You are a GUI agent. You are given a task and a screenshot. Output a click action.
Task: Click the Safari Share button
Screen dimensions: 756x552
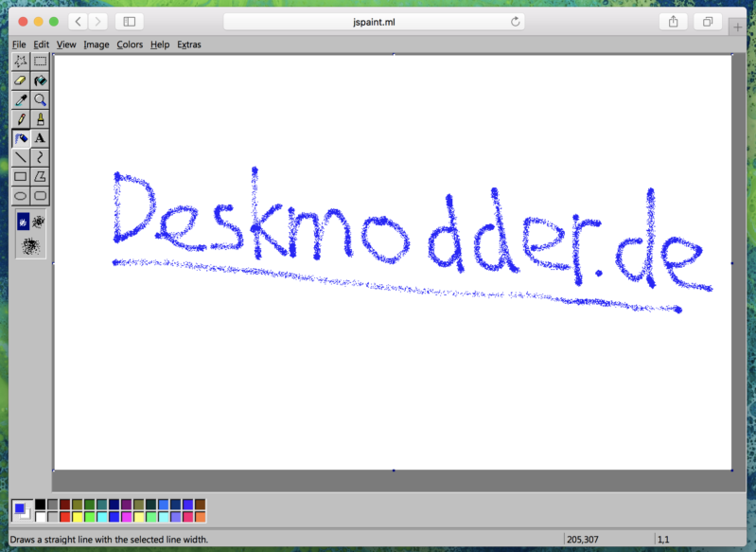[673, 21]
